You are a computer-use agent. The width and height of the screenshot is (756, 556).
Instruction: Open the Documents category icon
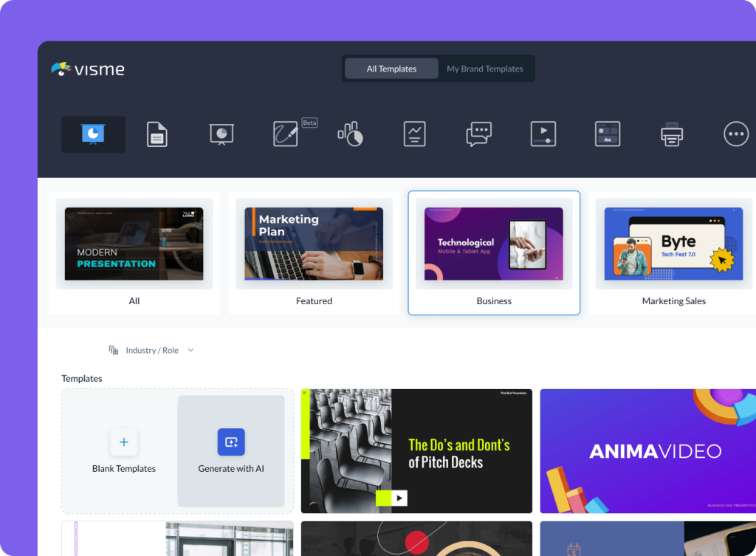coord(157,134)
